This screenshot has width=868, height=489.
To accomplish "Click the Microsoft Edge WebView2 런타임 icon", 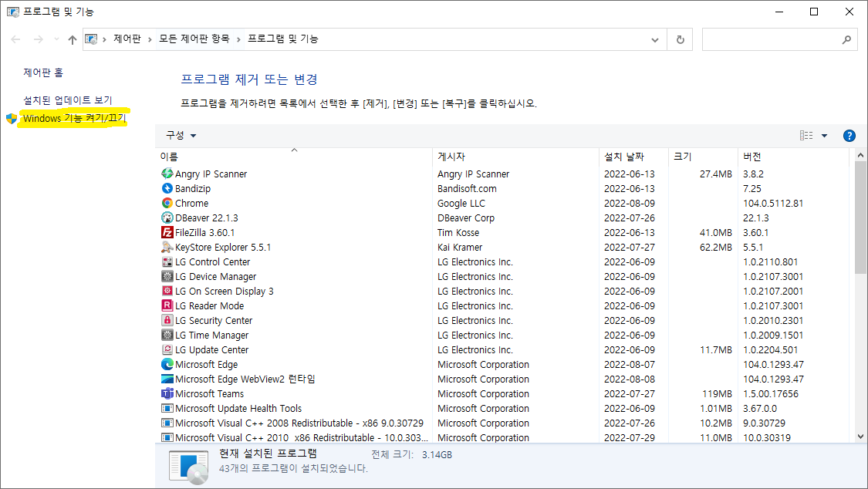I will (167, 379).
